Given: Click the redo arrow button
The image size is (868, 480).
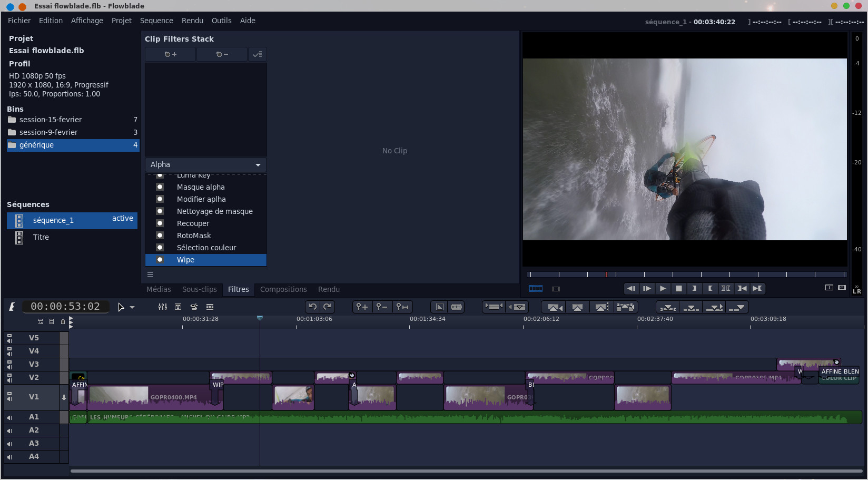Looking at the screenshot, I should 327,307.
